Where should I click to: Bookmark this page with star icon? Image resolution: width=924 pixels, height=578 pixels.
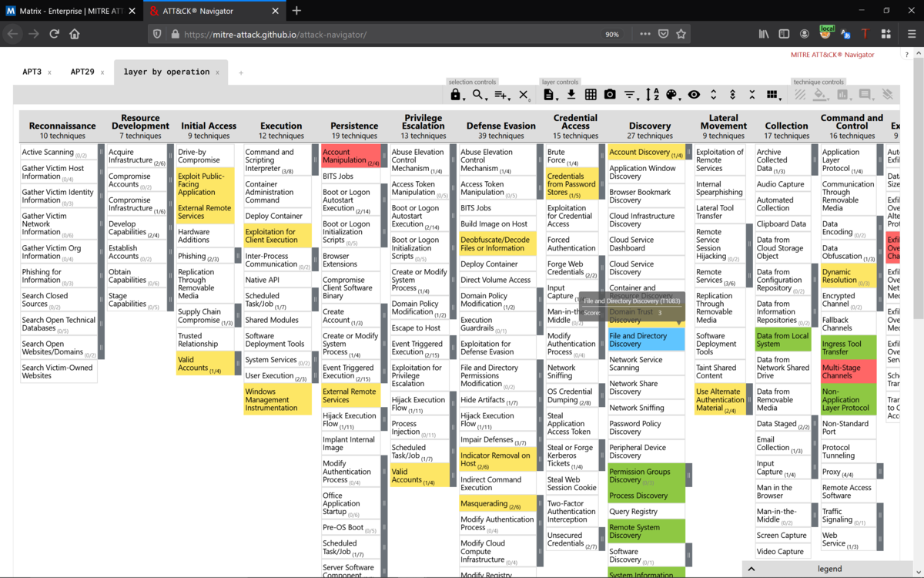pos(681,34)
